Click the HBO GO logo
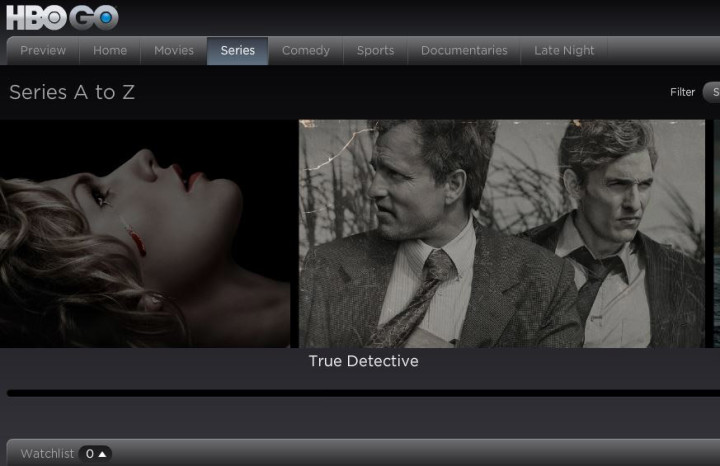Viewport: 720px width, 466px height. 62,17
